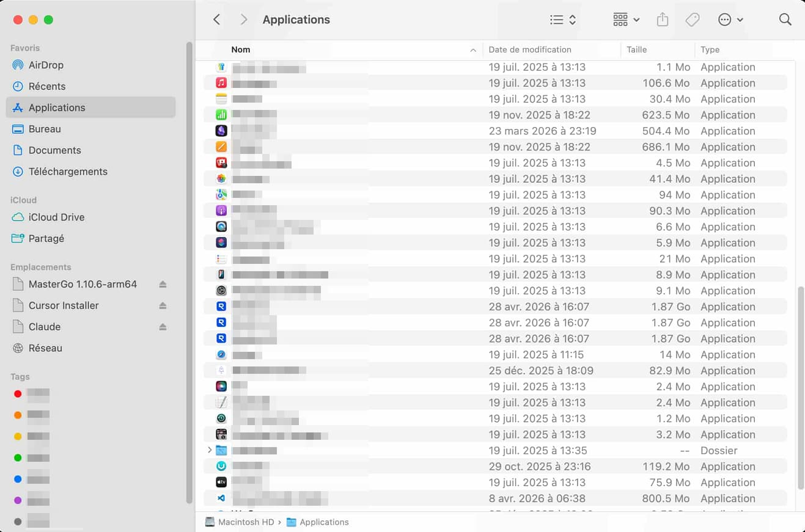The image size is (805, 532).
Task: Select the Siri app icon
Action: coord(221,387)
